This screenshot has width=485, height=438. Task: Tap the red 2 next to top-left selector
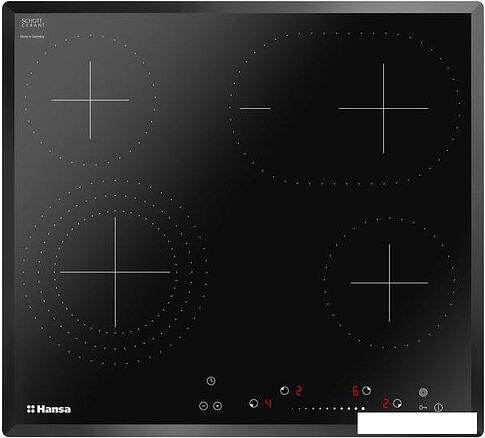pyautogui.click(x=299, y=391)
